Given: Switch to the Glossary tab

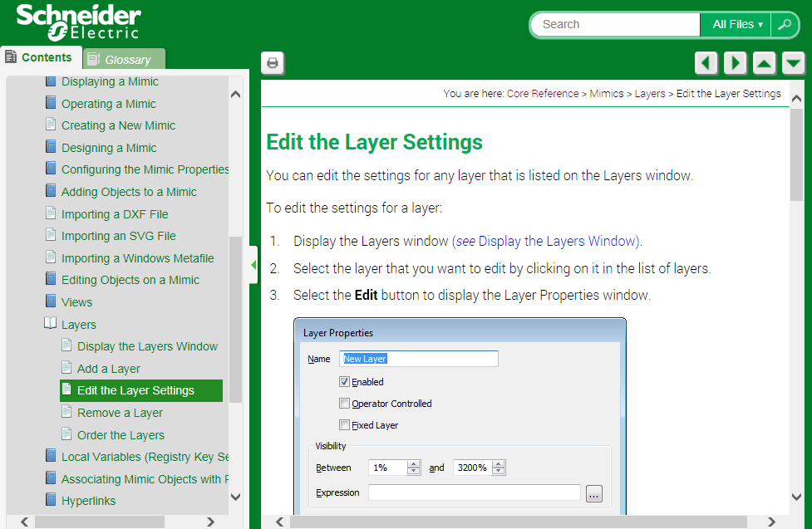Looking at the screenshot, I should point(125,59).
